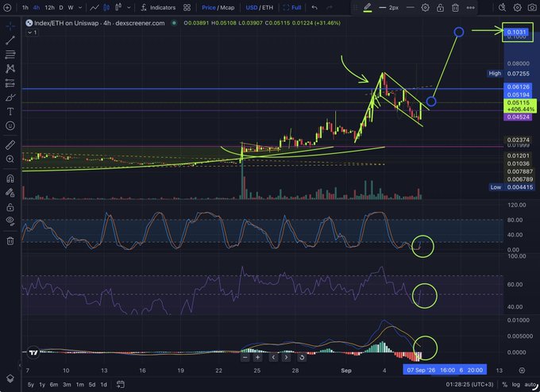540x392 pixels.
Task: Open the go to date calendar
Action: (121, 384)
